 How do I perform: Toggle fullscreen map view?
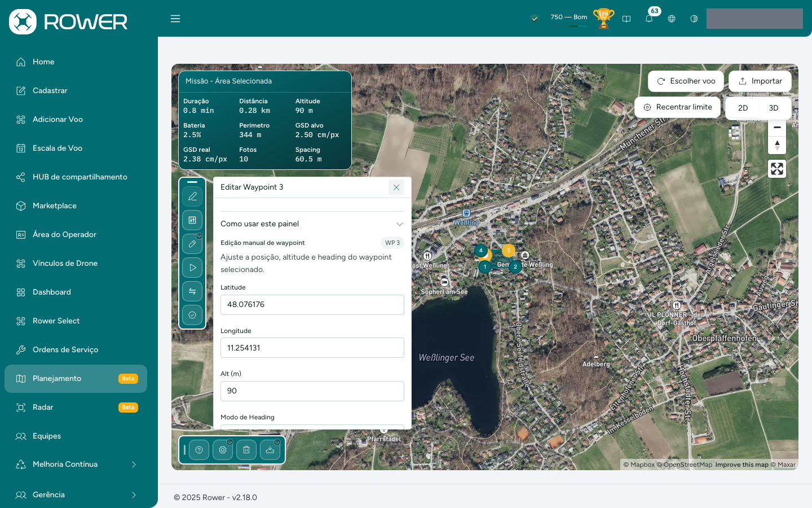coord(777,169)
